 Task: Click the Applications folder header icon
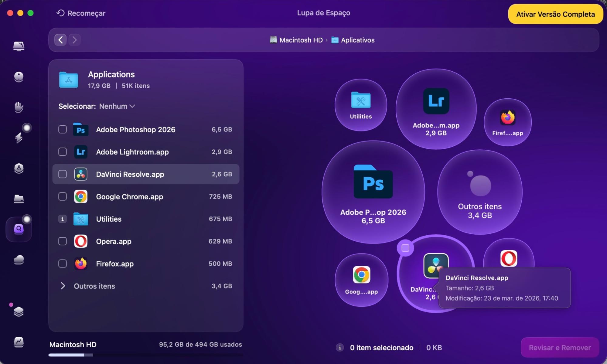[x=69, y=80]
